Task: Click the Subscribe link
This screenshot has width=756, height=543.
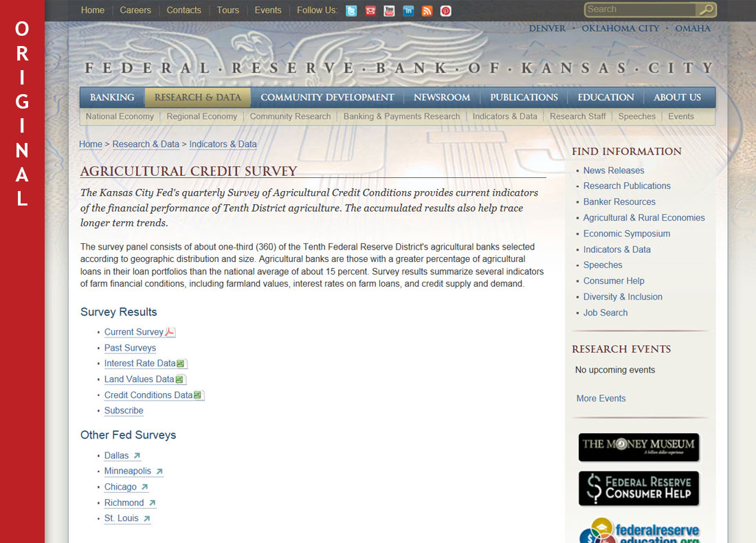Action: [x=124, y=410]
